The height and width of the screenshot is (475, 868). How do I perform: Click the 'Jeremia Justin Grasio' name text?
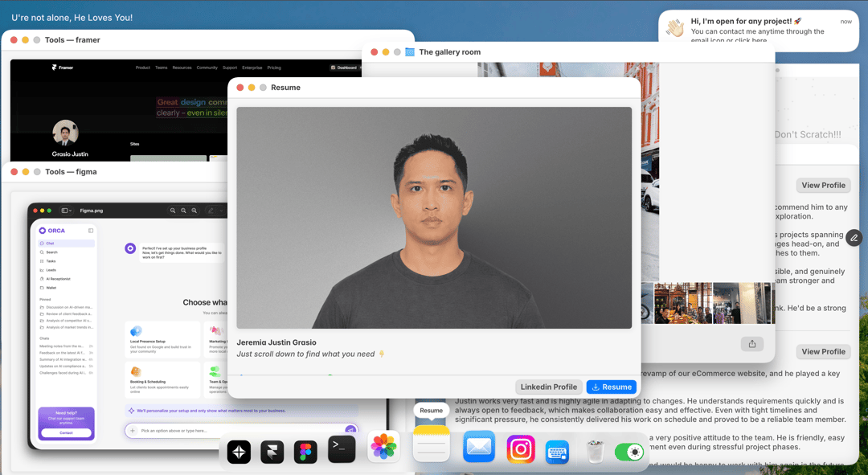[x=276, y=342]
